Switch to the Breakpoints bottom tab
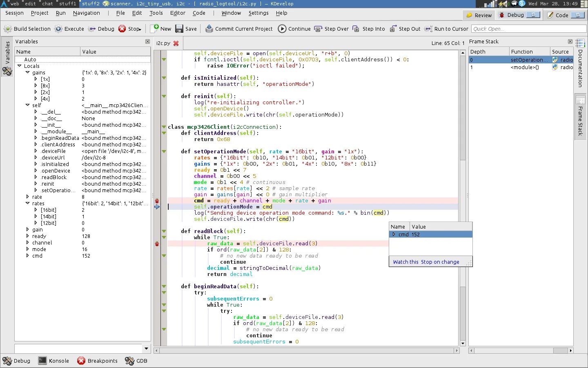 pos(98,361)
